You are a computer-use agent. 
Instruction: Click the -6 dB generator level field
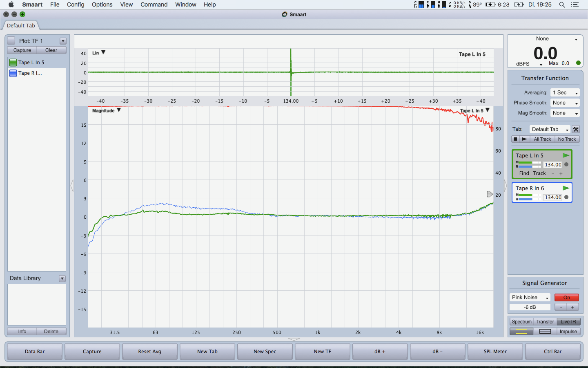[x=530, y=307]
